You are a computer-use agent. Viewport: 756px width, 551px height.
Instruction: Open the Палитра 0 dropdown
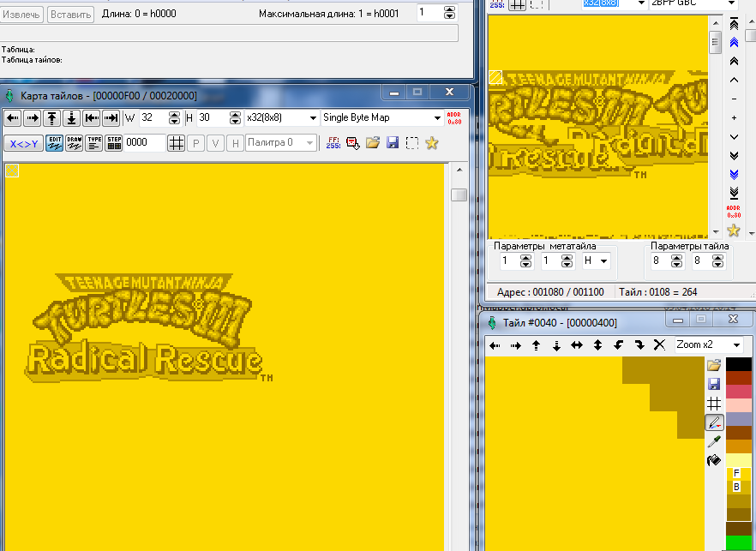(280, 143)
